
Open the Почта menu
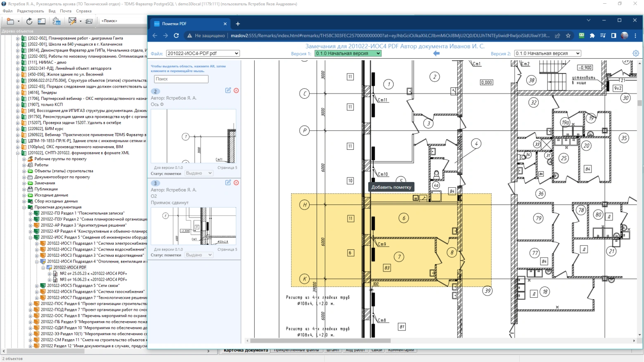66,11
